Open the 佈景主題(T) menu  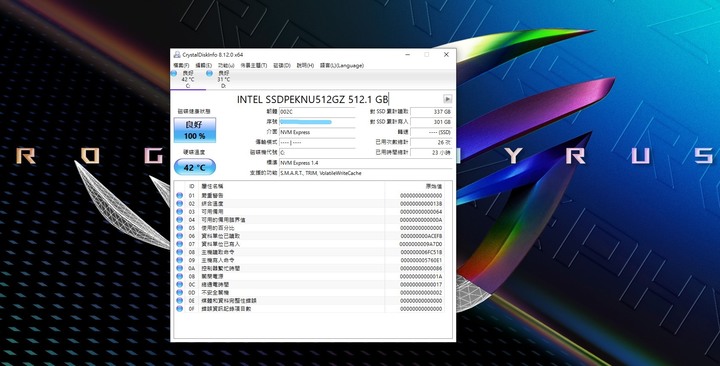click(253, 66)
